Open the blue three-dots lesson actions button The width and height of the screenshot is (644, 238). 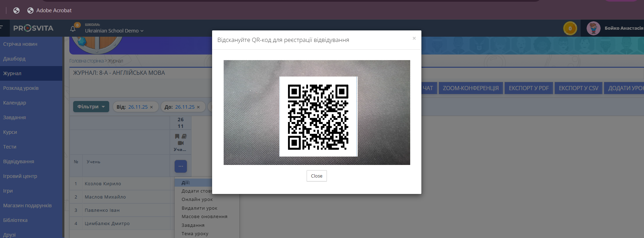181,166
